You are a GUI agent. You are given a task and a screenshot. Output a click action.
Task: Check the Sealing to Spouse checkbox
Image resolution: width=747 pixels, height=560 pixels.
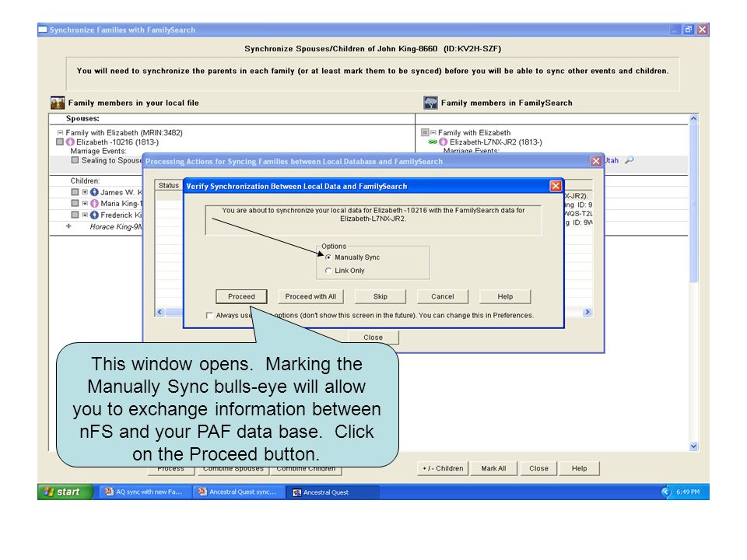pyautogui.click(x=75, y=160)
